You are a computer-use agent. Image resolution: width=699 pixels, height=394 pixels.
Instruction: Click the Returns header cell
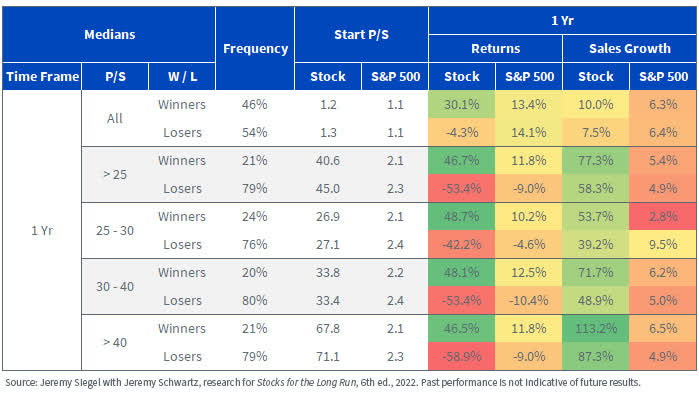tap(495, 48)
